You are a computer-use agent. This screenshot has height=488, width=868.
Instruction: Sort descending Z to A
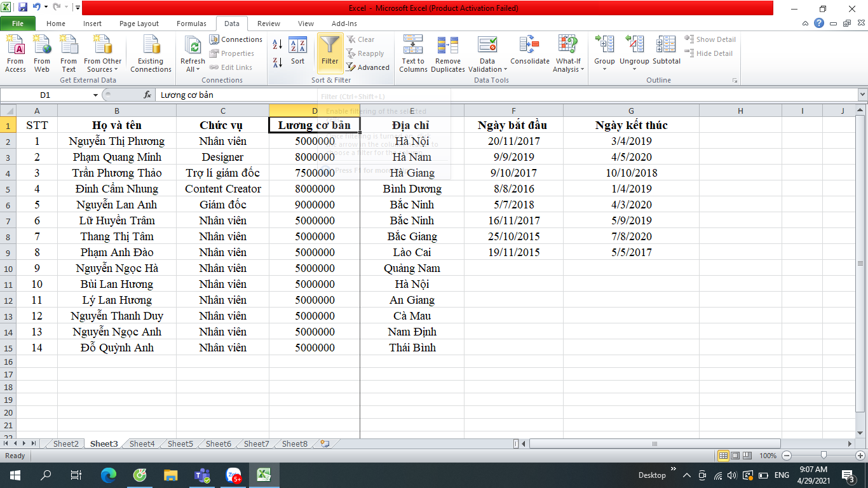(278, 63)
